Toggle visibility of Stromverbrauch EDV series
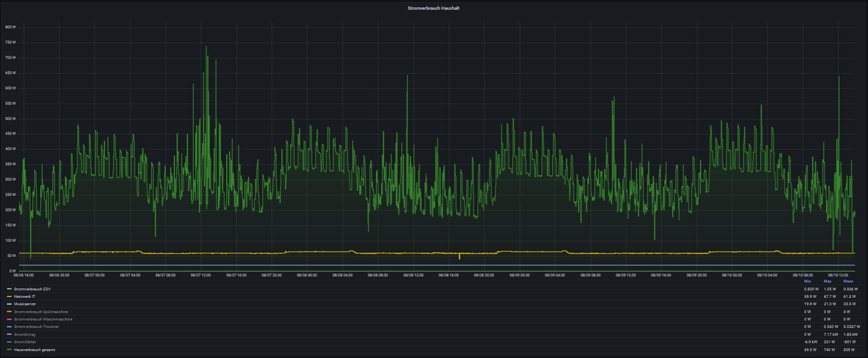Screen dimensions: 868x358 pyautogui.click(x=32, y=289)
